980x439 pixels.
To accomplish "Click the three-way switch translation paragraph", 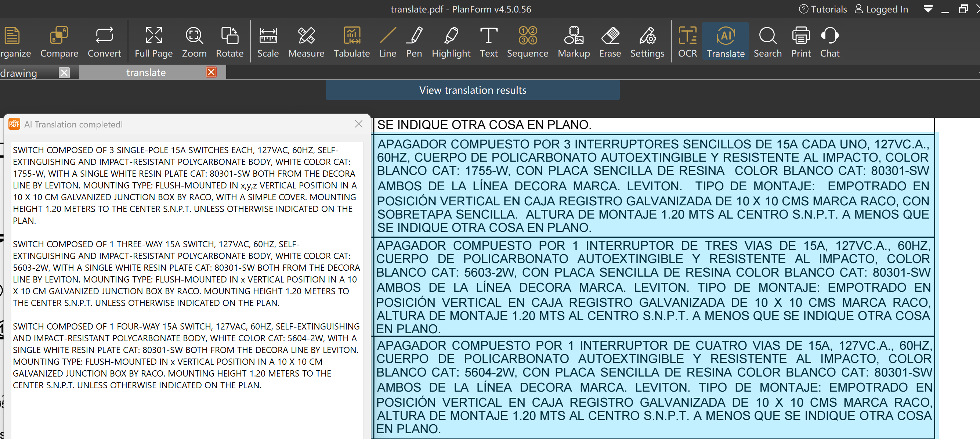I will coord(186,273).
